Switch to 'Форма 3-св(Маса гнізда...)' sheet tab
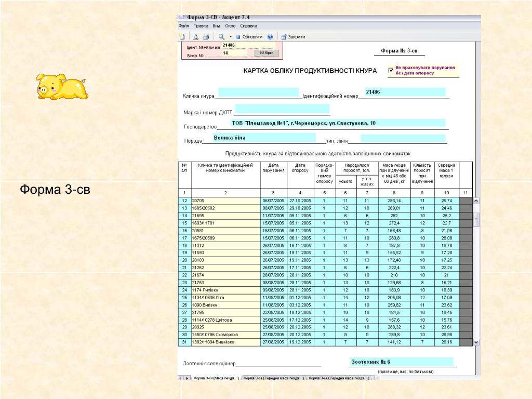The width and height of the screenshot is (532, 399). coord(217,378)
